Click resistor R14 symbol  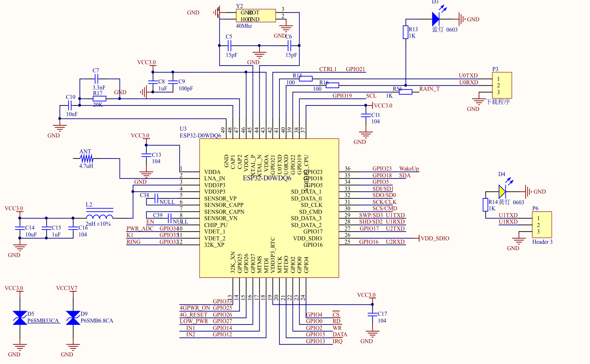point(485,205)
